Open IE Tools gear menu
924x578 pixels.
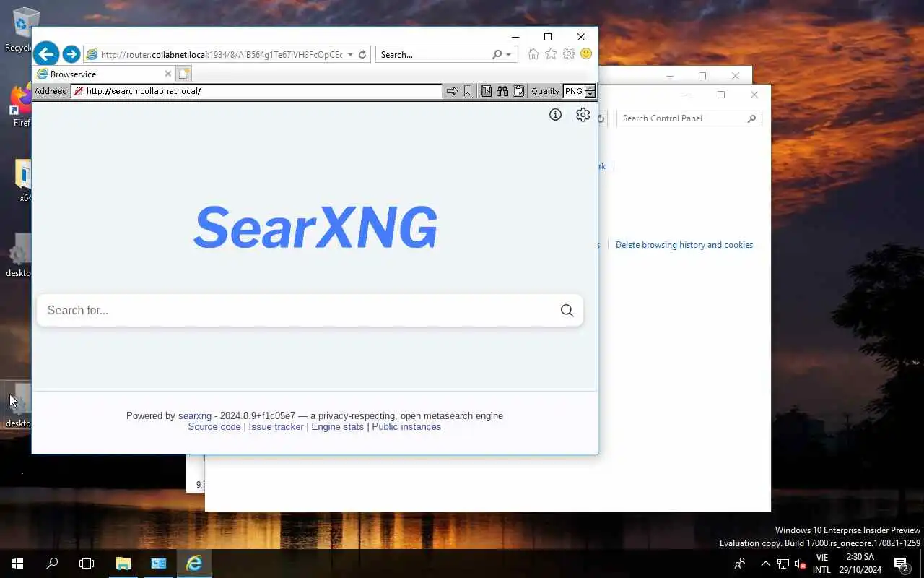tap(569, 54)
